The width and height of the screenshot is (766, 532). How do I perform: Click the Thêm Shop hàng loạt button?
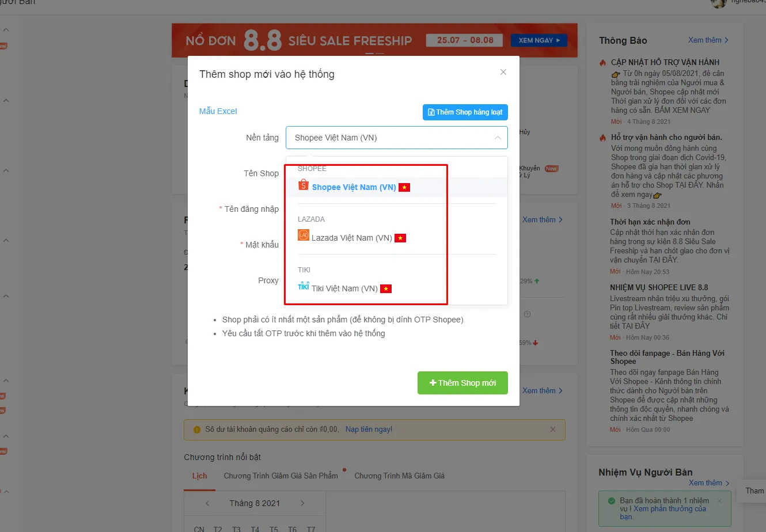coord(465,112)
